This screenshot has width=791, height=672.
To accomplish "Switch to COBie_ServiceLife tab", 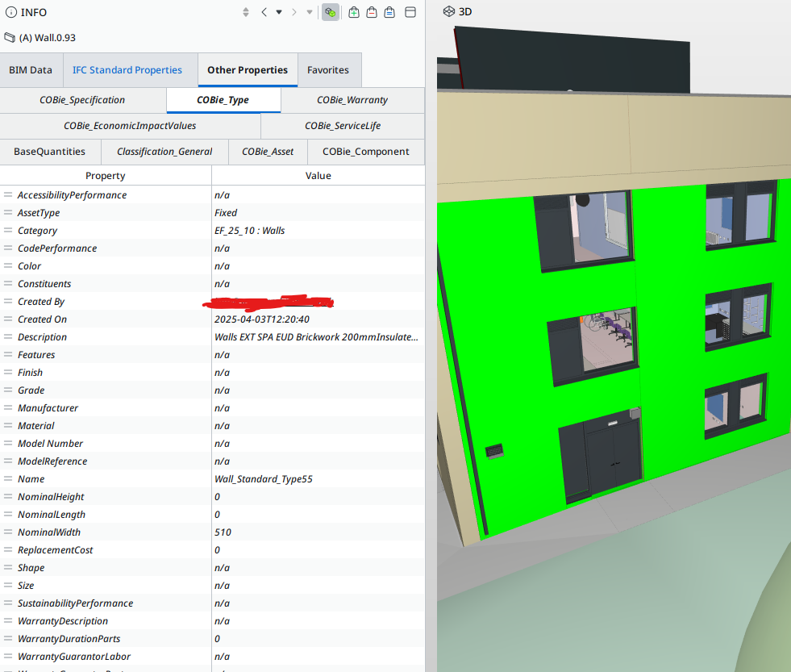I will pos(343,126).
